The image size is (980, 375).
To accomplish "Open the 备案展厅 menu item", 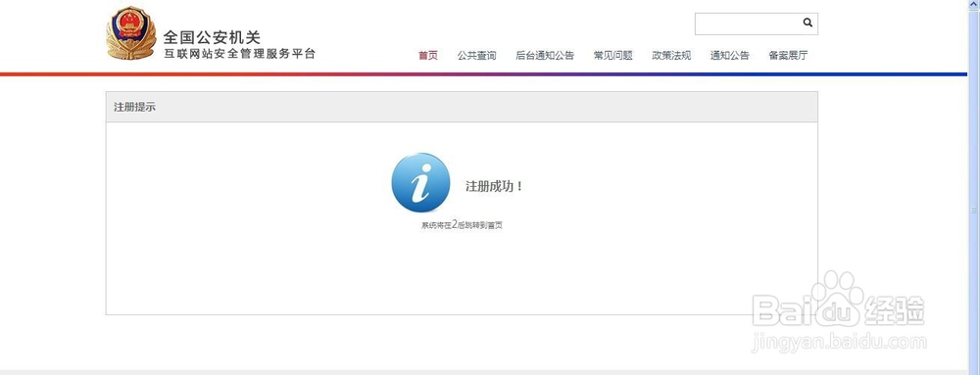I will (x=788, y=56).
